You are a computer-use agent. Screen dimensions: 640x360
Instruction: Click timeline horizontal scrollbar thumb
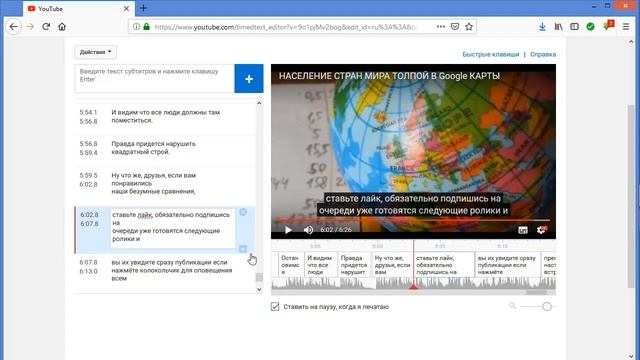536,292
